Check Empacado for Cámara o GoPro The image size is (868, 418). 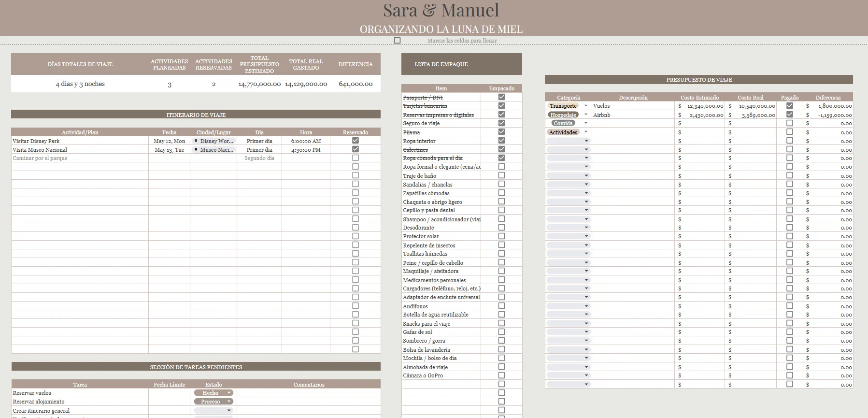click(x=501, y=375)
